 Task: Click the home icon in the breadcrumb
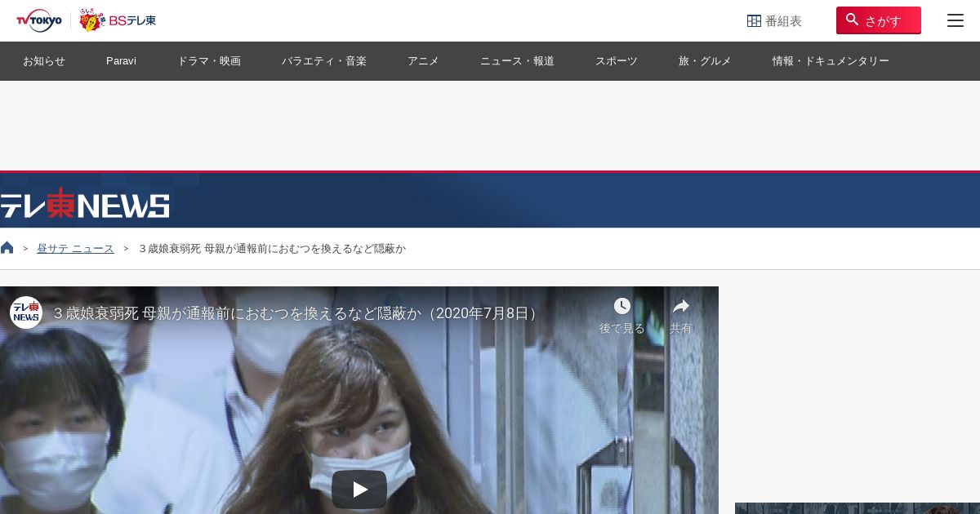7,248
